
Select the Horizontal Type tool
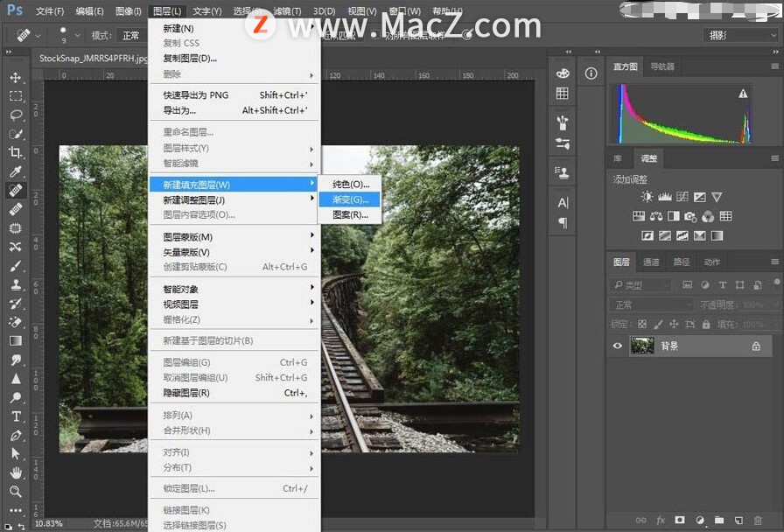point(16,416)
